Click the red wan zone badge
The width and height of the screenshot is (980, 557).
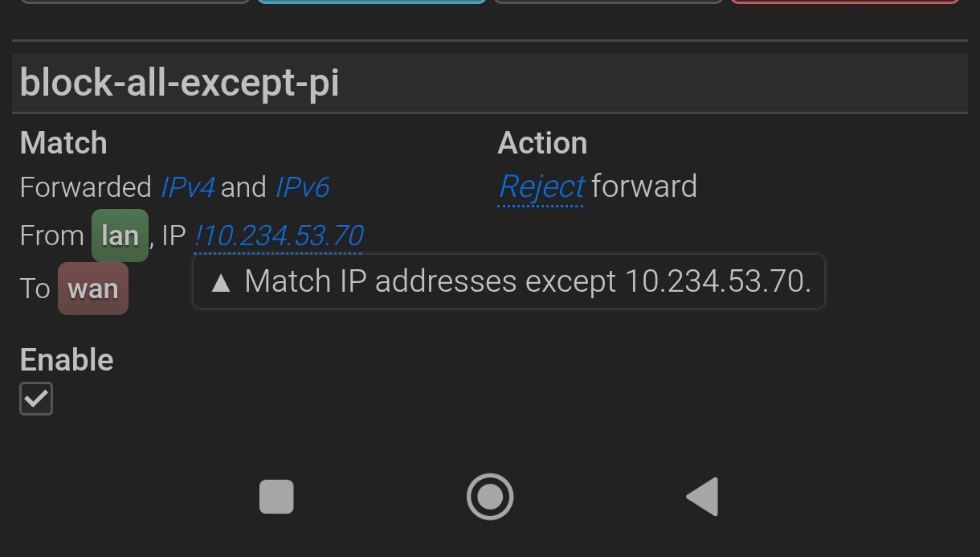(93, 289)
